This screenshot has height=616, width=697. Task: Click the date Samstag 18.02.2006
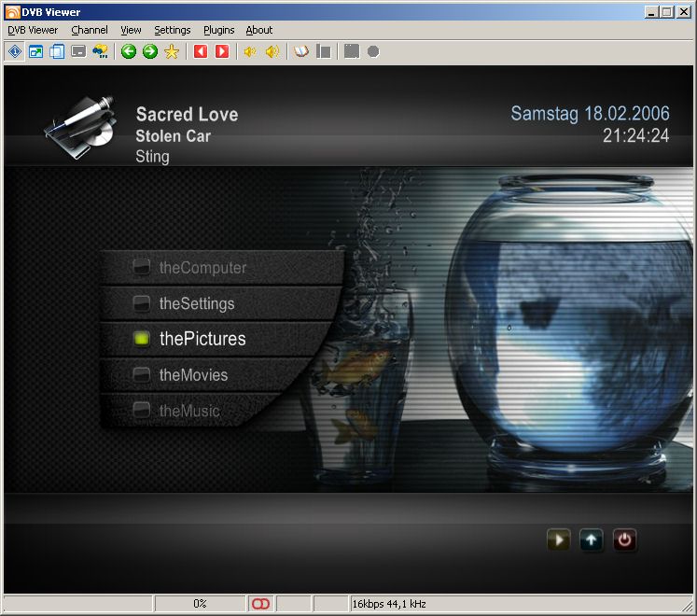click(590, 114)
